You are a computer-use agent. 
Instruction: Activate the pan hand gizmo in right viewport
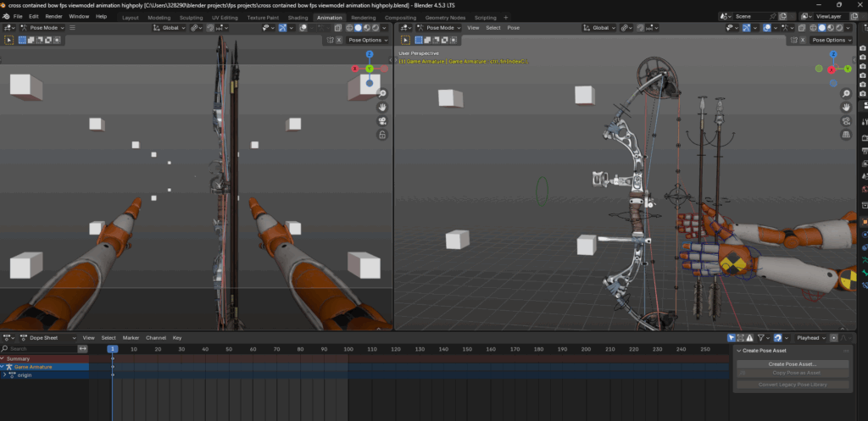847,108
